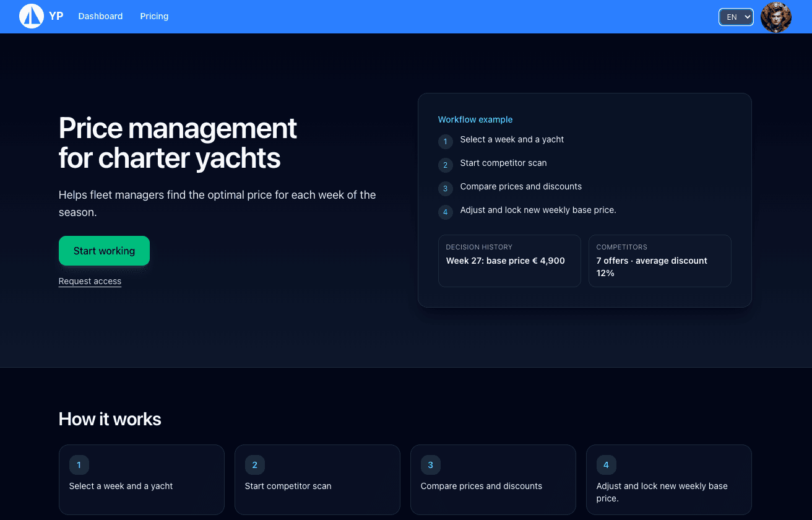
Task: Click badge 1 in the How it works section
Action: [x=79, y=465]
